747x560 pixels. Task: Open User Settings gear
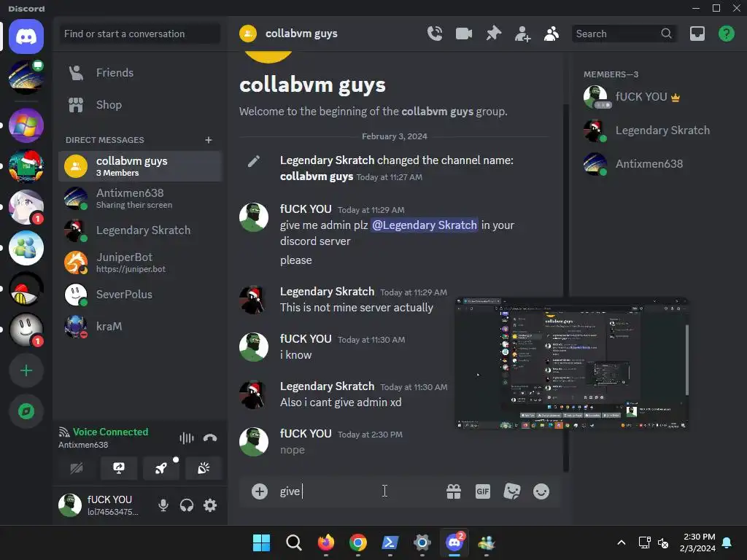pos(209,505)
